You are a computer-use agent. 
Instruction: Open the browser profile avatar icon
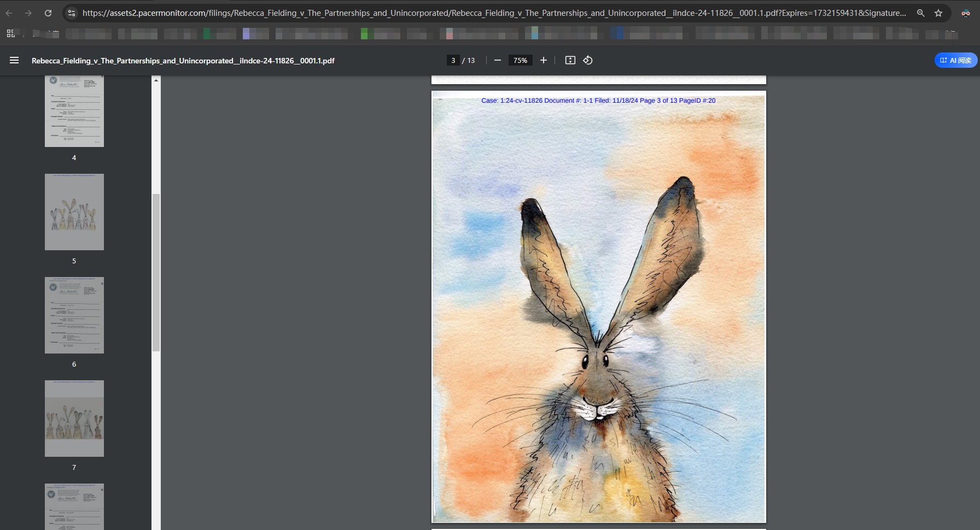[966, 13]
